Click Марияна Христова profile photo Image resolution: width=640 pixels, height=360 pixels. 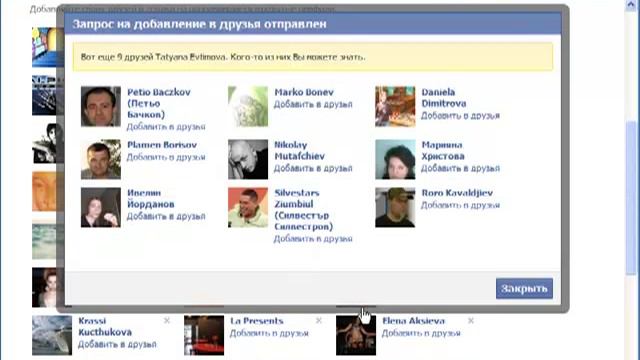(395, 159)
